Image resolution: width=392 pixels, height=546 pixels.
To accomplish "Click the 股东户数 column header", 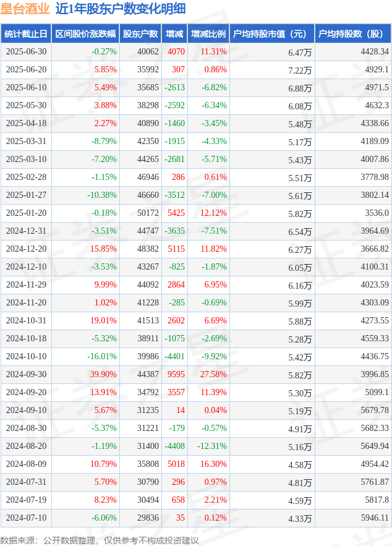I will pos(140,34).
